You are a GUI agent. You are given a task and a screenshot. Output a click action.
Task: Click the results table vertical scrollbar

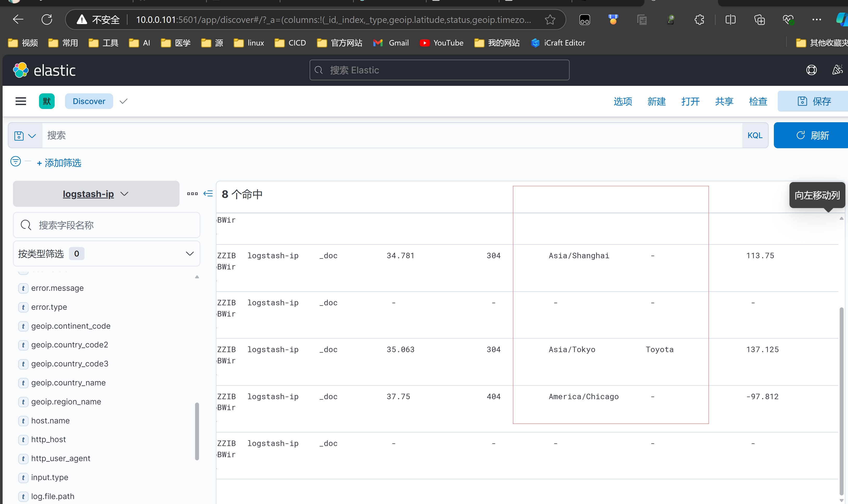pyautogui.click(x=841, y=401)
